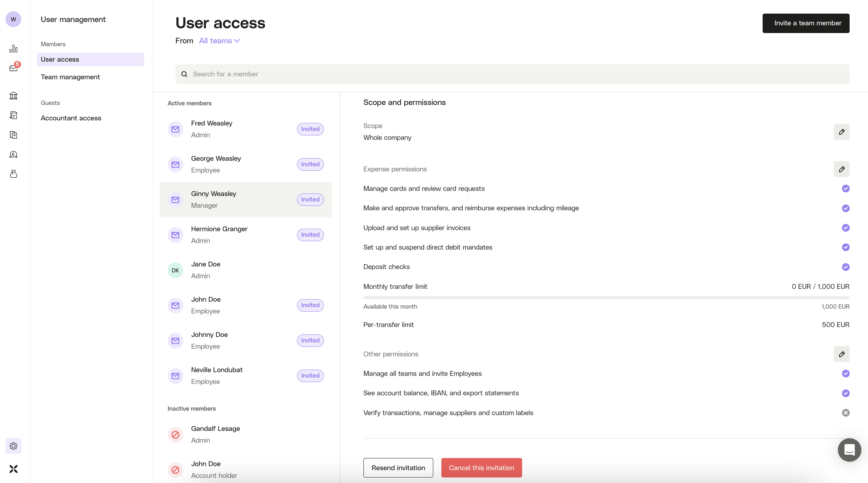Click the Jane Doe member name

click(206, 264)
